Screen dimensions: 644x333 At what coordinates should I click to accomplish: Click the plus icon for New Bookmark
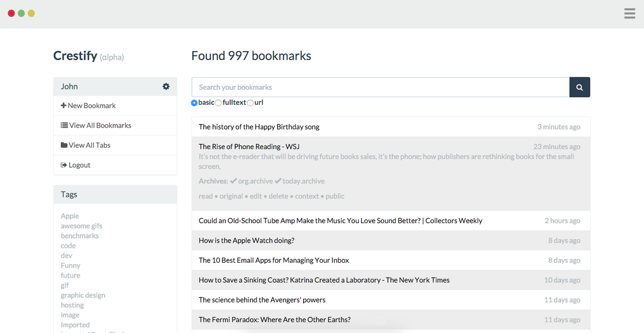pos(64,105)
